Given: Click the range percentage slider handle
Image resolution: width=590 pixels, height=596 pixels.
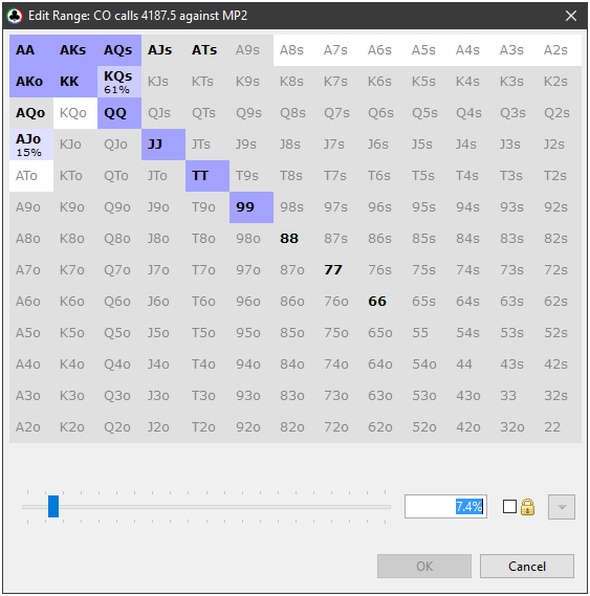Looking at the screenshot, I should coord(53,506).
